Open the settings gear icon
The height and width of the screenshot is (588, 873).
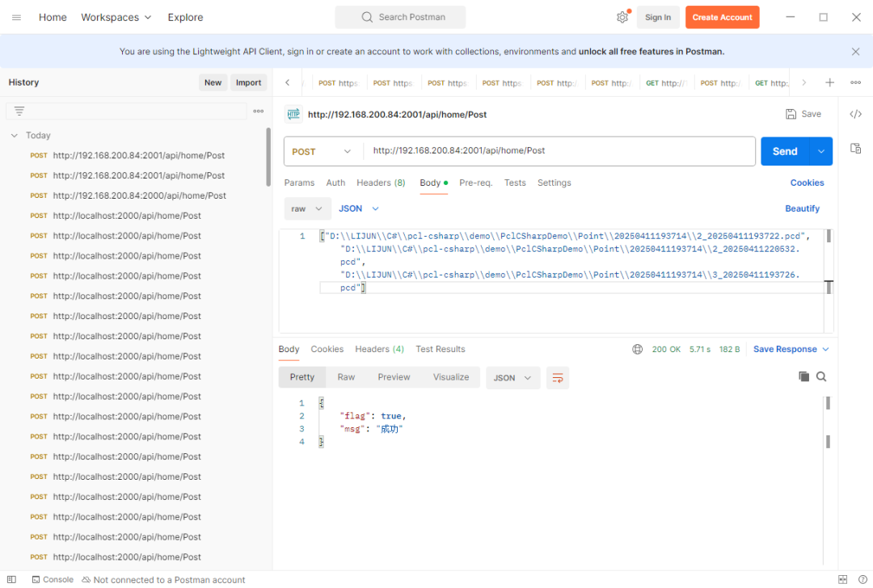(622, 17)
